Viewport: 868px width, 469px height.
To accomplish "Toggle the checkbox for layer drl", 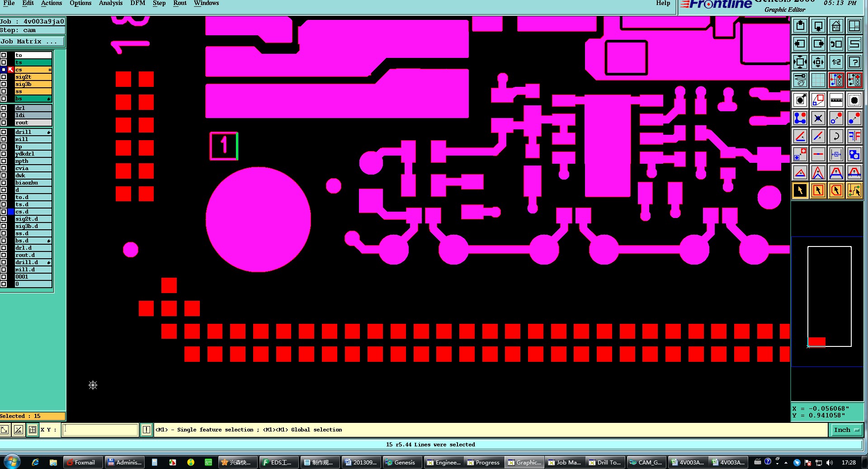I will coord(4,108).
